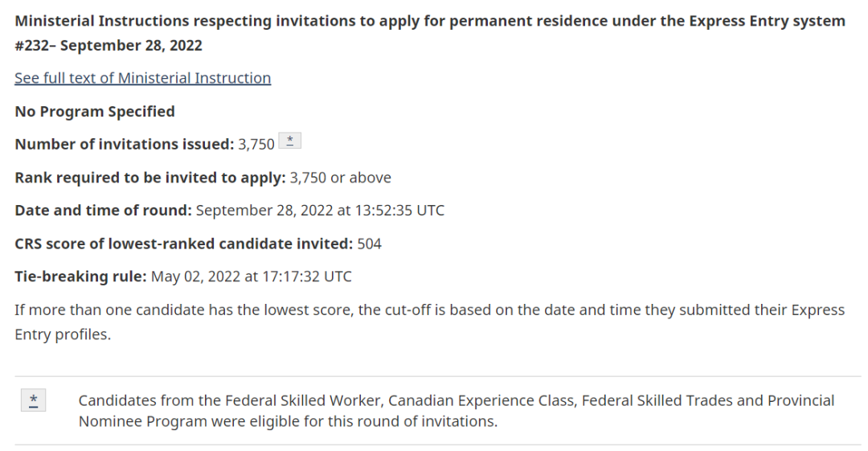Click the footnote asterisk beside 3,750 invitations
868x451 pixels.
[289, 141]
